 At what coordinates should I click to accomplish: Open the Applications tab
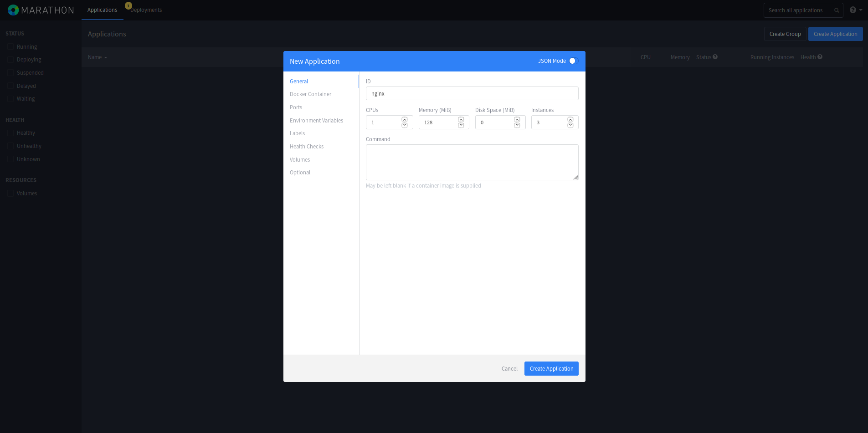103,10
